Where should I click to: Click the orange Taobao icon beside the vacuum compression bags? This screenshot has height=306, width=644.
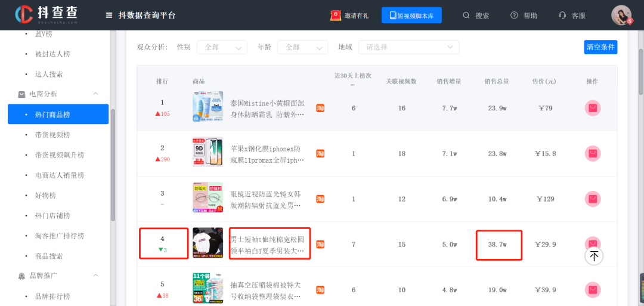tap(320, 290)
